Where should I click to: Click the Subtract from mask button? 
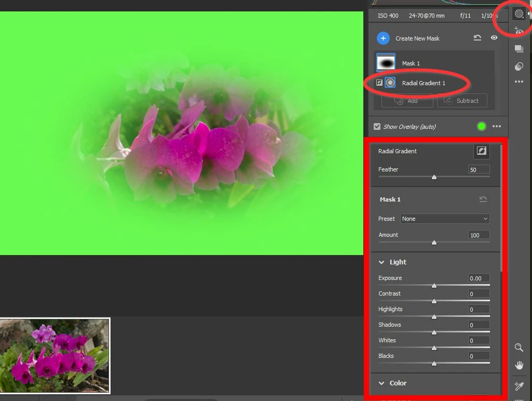pos(462,101)
